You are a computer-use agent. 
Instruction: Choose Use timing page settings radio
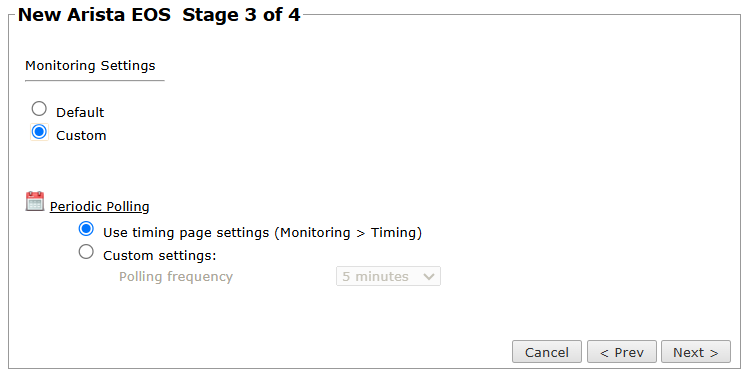click(86, 229)
